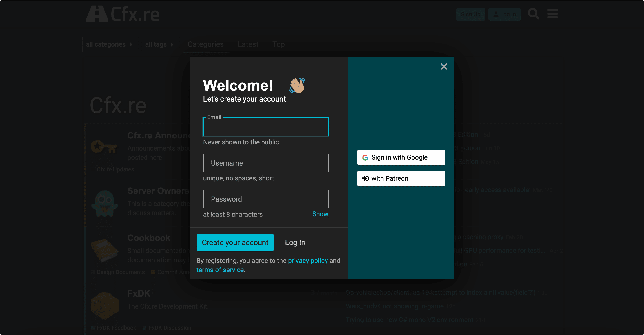Image resolution: width=644 pixels, height=335 pixels.
Task: Switch to the Latest tab
Action: (x=248, y=44)
